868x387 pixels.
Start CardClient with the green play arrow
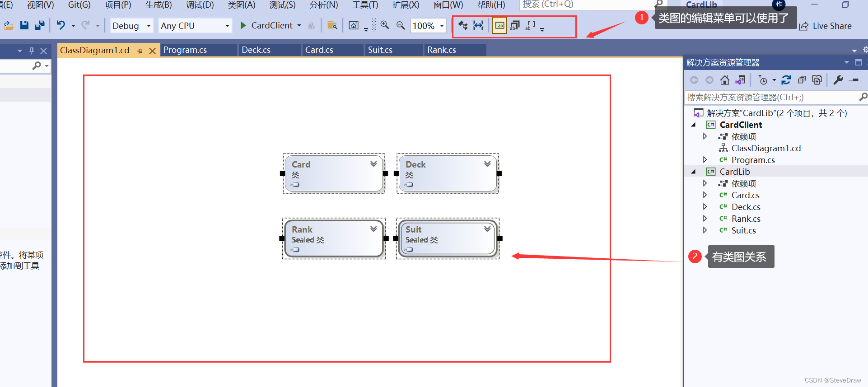(243, 25)
